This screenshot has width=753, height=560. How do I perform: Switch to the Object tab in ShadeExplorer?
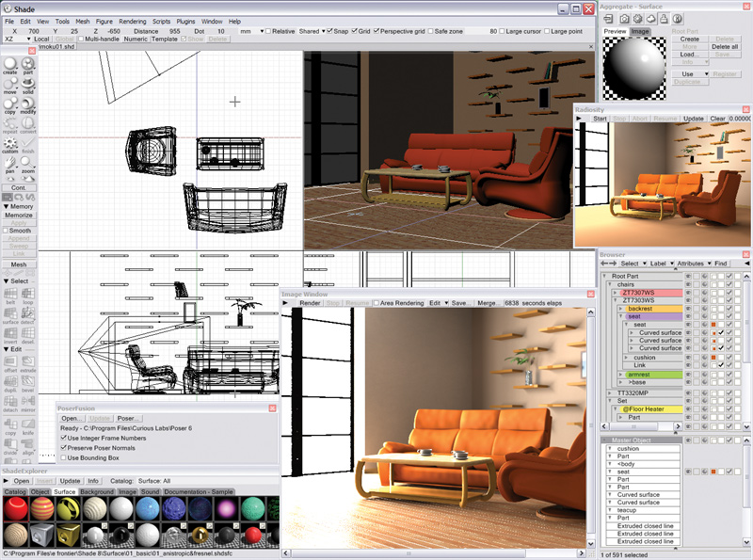[x=40, y=492]
